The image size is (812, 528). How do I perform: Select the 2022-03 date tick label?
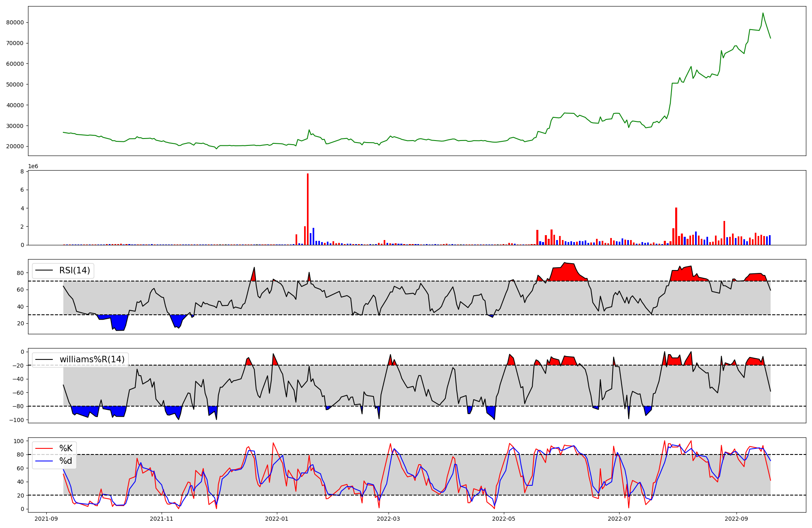[389, 519]
